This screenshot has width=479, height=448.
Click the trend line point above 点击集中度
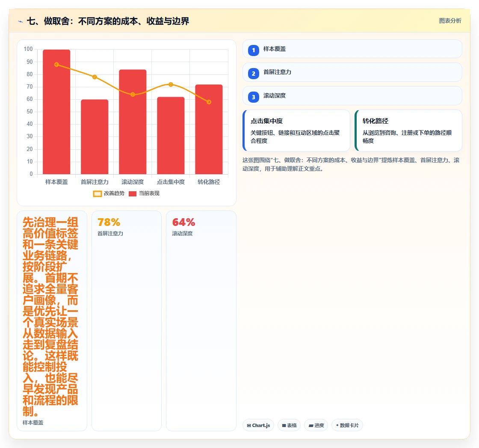(171, 84)
